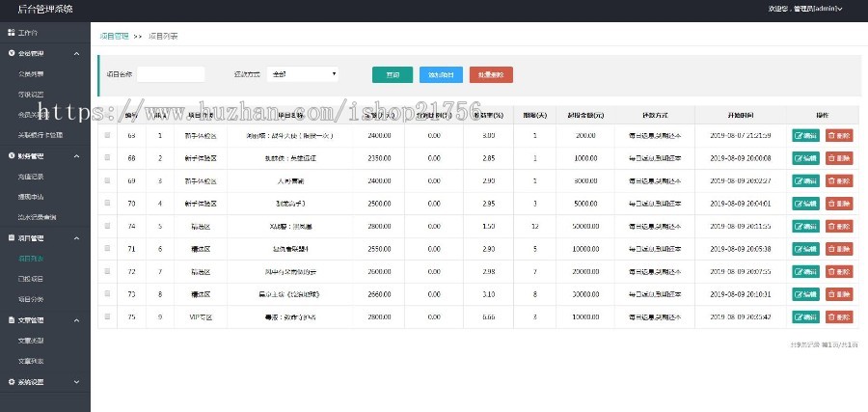Open the 还款方式 dropdown showing 全部
The height and width of the screenshot is (412, 868).
tap(303, 74)
